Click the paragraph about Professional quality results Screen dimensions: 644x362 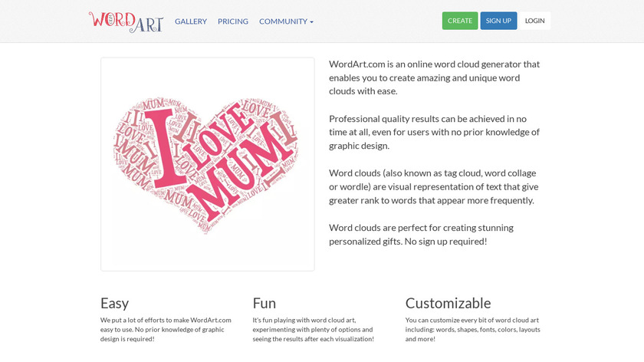(434, 132)
